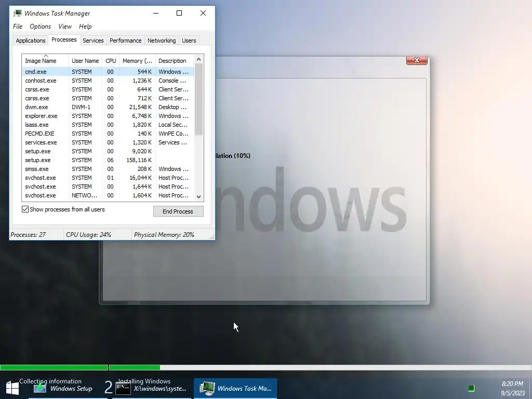532x399 pixels.
Task: Switch to the Networking tab
Action: (x=162, y=41)
